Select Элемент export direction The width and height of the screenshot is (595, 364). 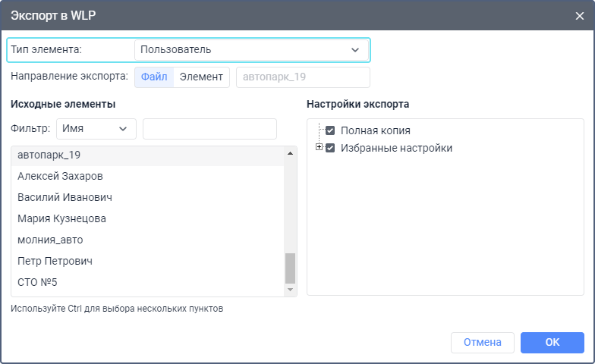(x=201, y=77)
